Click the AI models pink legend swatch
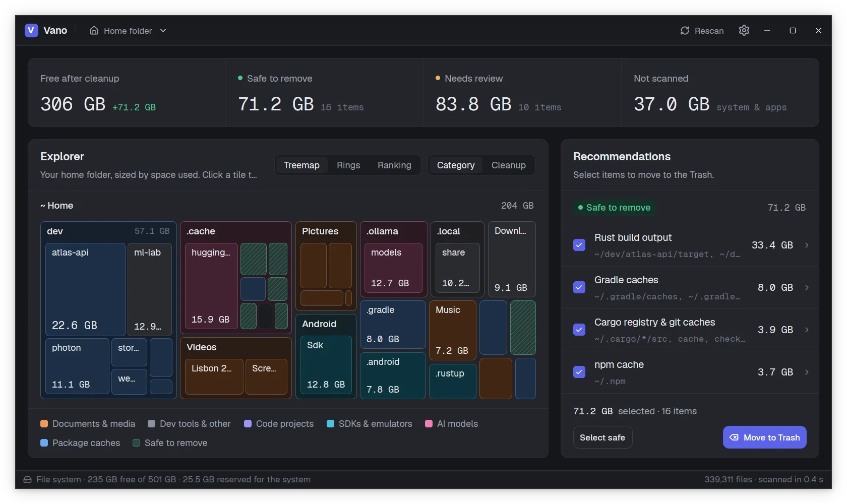 [429, 424]
